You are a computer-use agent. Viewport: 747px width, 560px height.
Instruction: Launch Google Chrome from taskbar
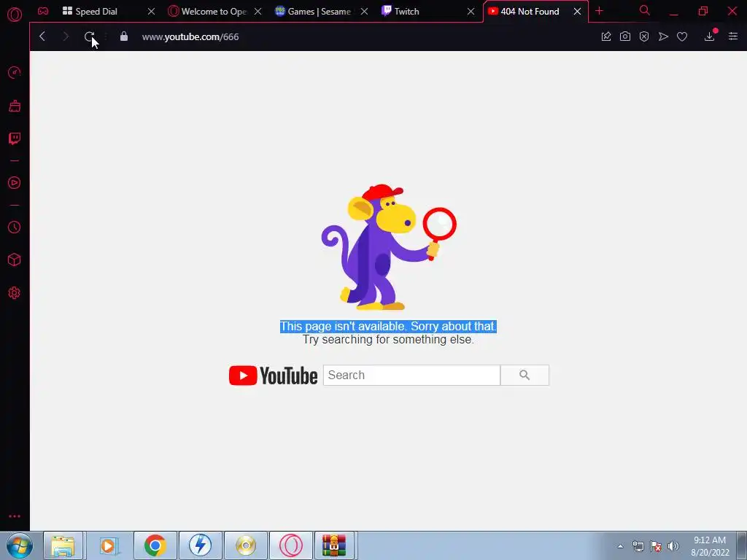155,545
